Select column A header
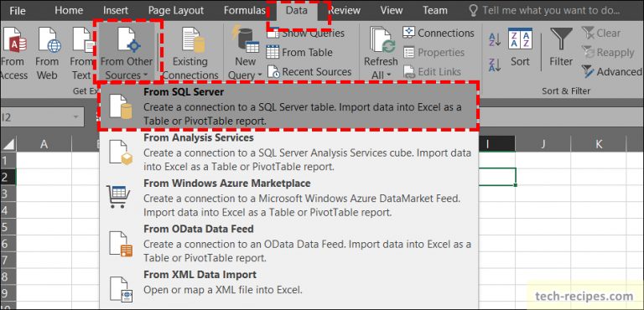644x310 pixels. [x=44, y=144]
